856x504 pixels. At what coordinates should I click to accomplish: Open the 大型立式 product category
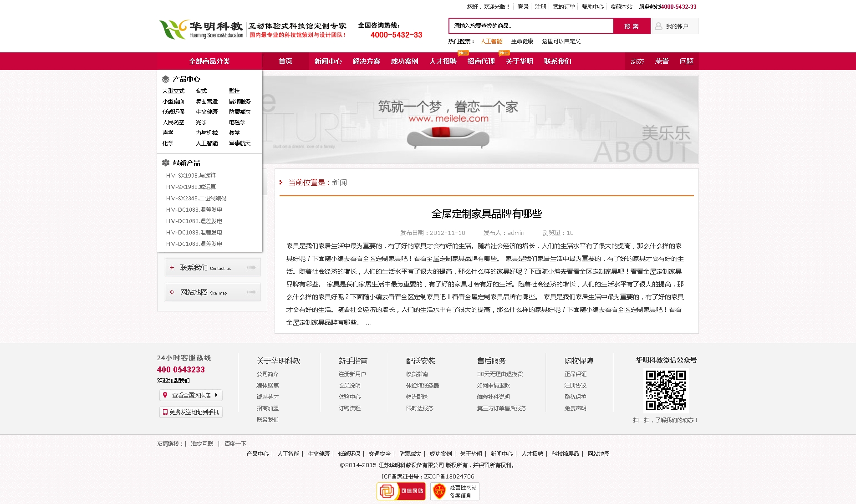(173, 91)
